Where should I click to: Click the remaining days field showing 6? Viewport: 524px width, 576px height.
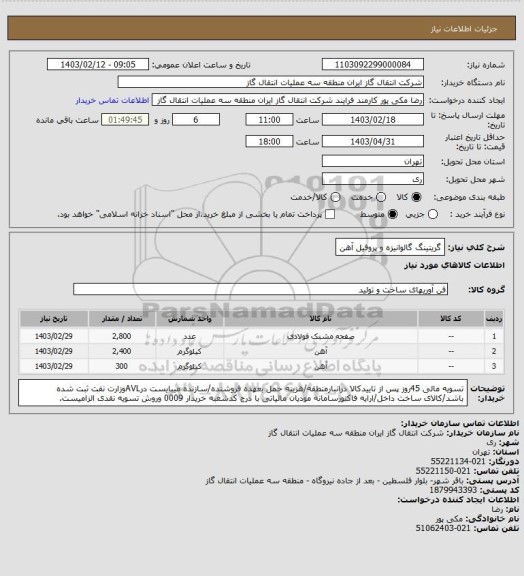click(x=196, y=120)
